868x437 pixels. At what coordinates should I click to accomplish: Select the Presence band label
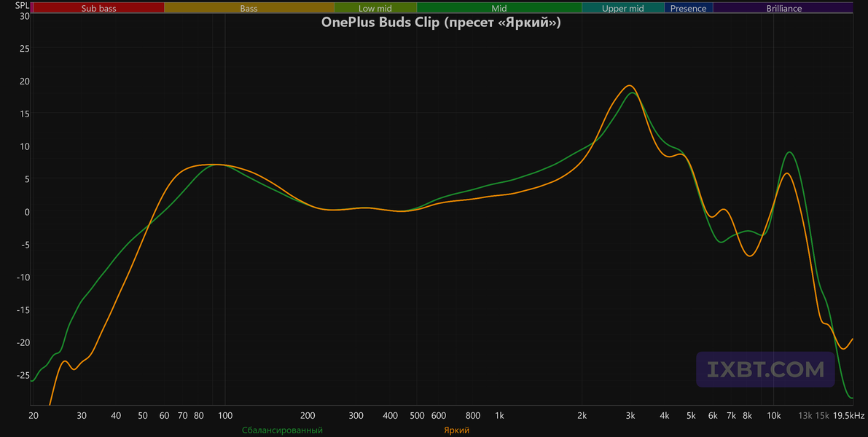click(688, 8)
